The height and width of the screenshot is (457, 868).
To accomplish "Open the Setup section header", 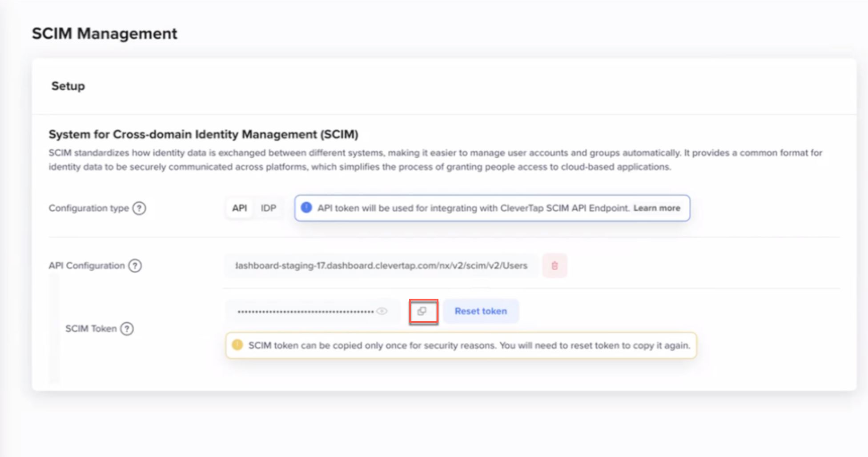I will 68,86.
